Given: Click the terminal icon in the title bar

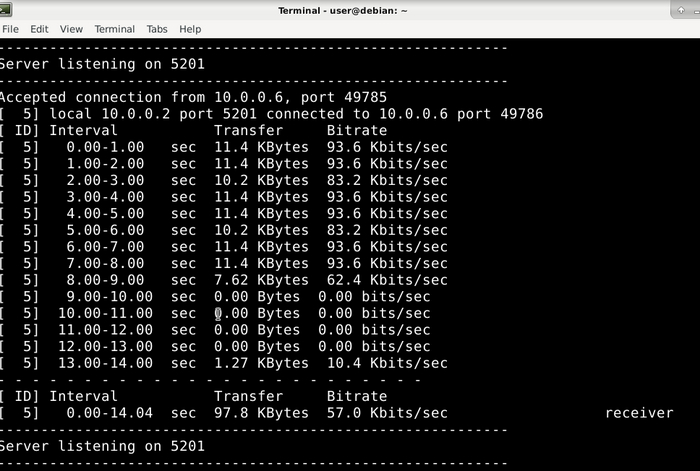Looking at the screenshot, I should 6,9.
